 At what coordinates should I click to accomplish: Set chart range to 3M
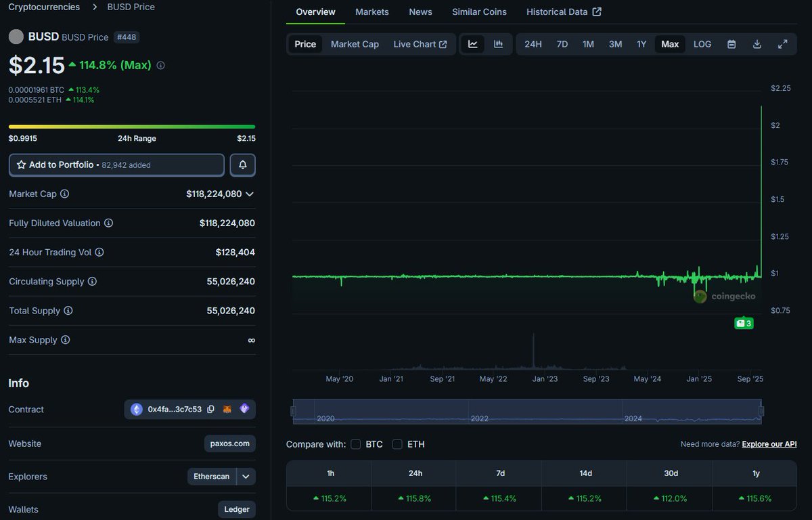pos(615,44)
